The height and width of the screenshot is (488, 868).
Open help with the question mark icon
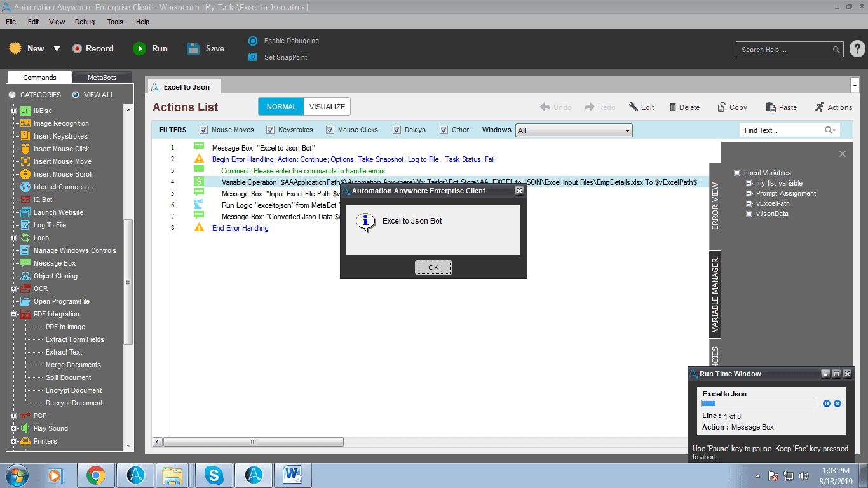(x=857, y=49)
